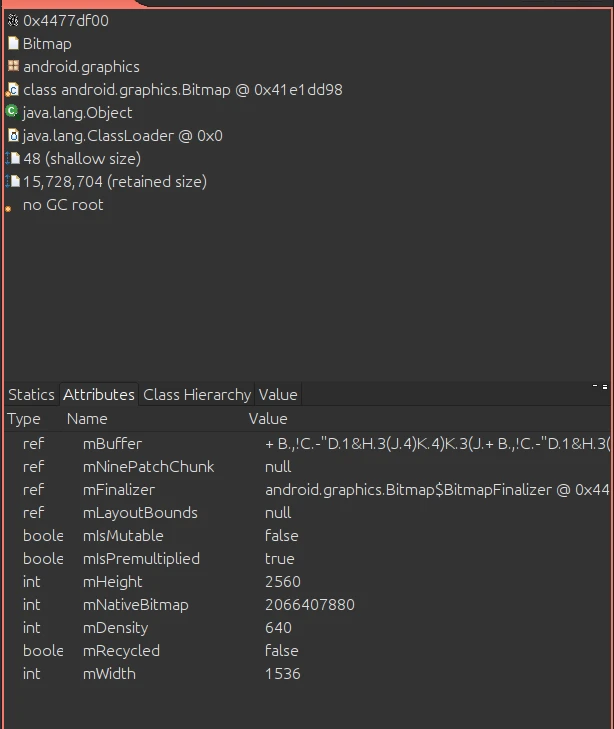Select the mBuffer attribute row

pos(112,443)
